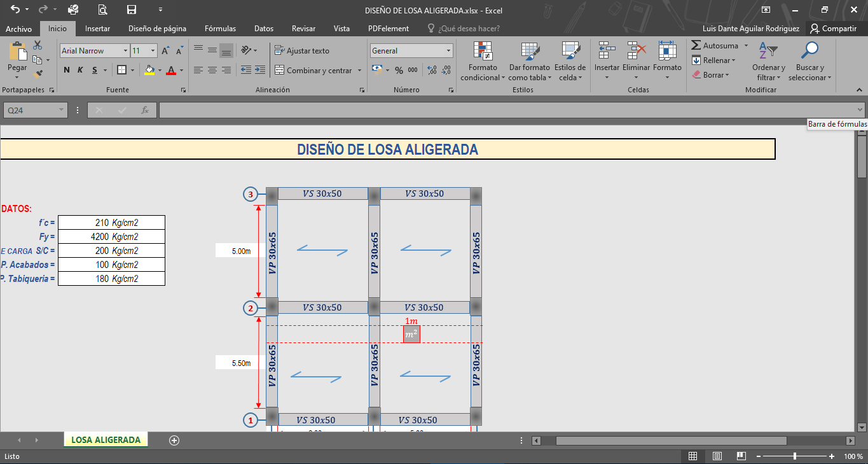Apply percent style format
Image resolution: width=868 pixels, height=464 pixels.
point(399,70)
